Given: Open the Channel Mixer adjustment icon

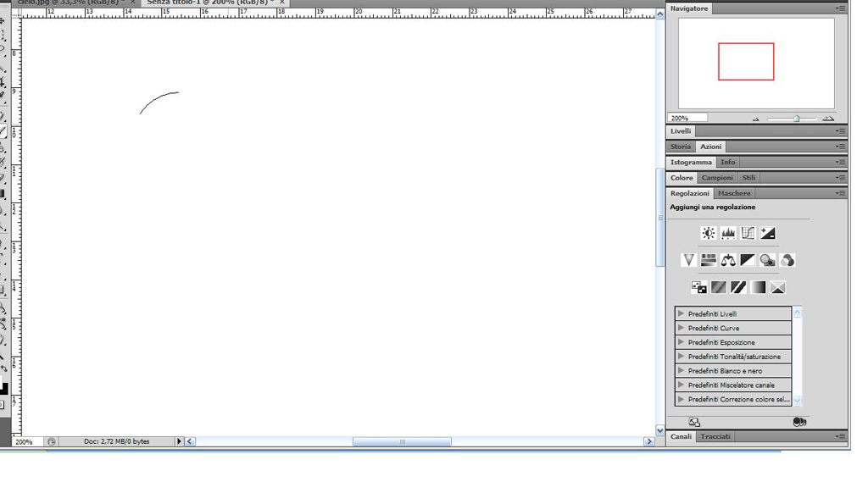Looking at the screenshot, I should [787, 260].
